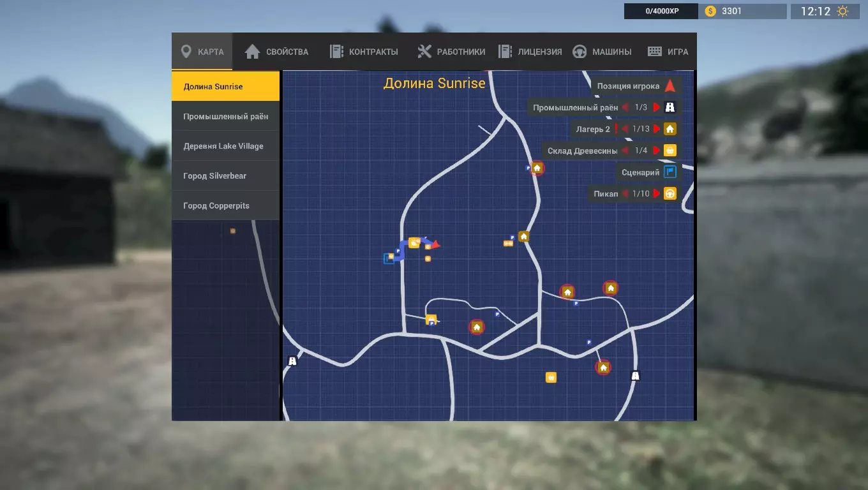Choose Деревня Lake Village region
The width and height of the screenshot is (868, 490).
click(226, 146)
